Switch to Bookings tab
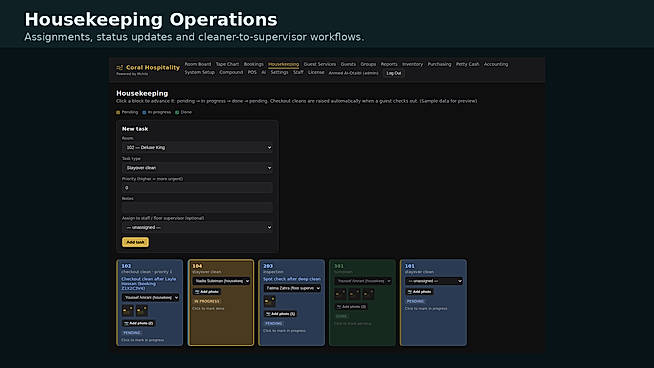Screen dimensions: 654x368 coord(254,64)
